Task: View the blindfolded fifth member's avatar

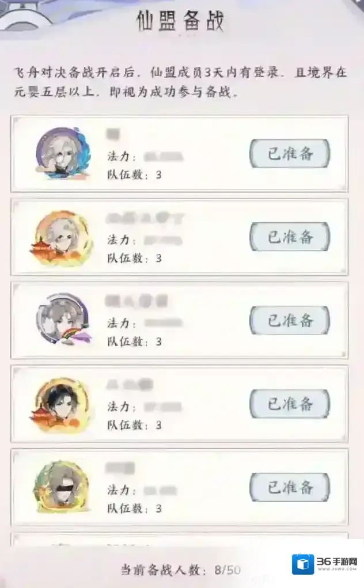Action: coord(62,487)
